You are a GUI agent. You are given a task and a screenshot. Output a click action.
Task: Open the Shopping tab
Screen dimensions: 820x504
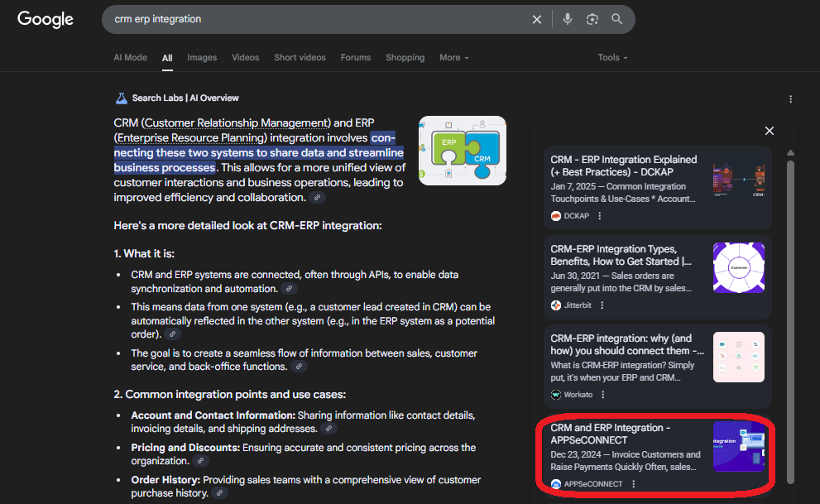click(x=405, y=57)
